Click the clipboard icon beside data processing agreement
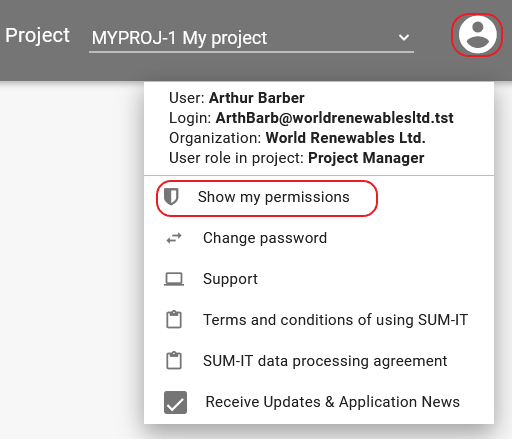The width and height of the screenshot is (512, 439). tap(174, 361)
